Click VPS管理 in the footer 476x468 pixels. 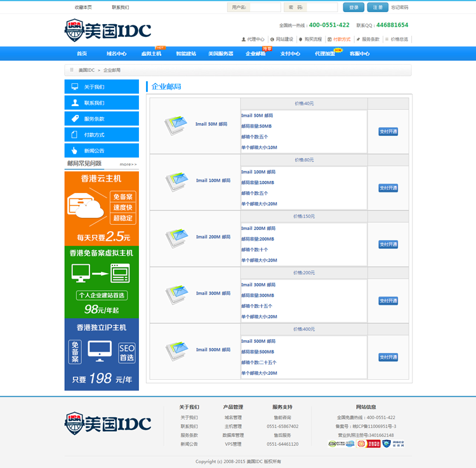233,444
